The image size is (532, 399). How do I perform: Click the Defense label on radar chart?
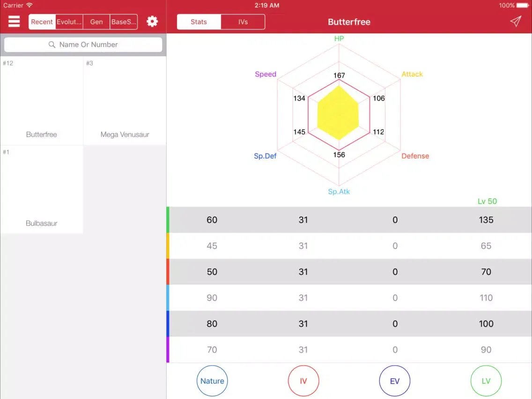coord(415,156)
